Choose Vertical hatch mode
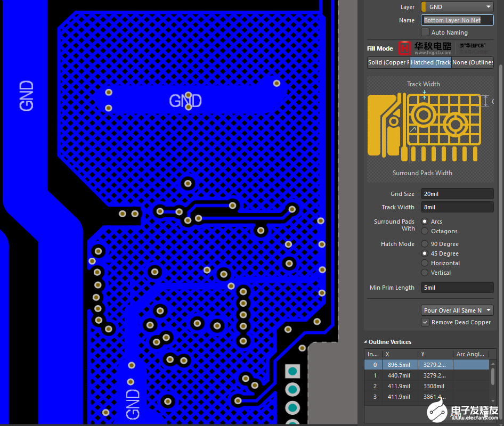This screenshot has height=426, width=504. (425, 273)
